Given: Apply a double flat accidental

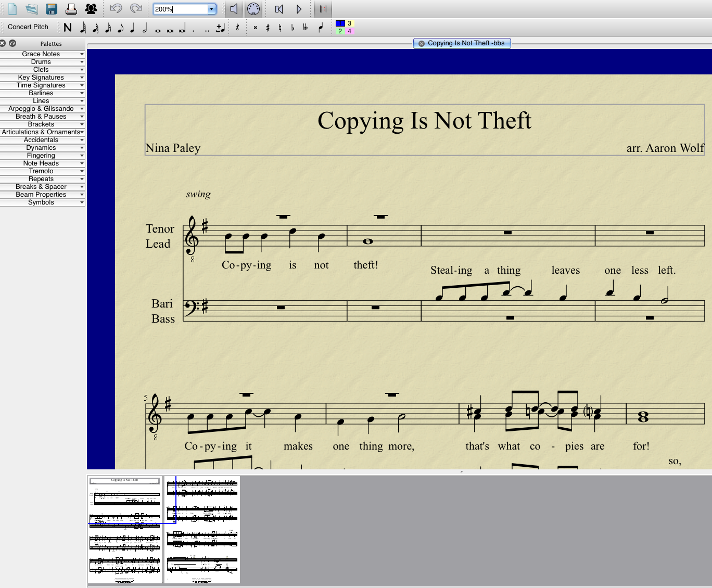Looking at the screenshot, I should [x=306, y=28].
